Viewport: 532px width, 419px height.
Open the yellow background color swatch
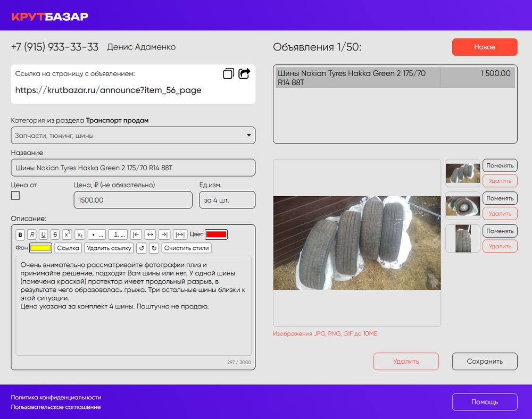coord(40,248)
